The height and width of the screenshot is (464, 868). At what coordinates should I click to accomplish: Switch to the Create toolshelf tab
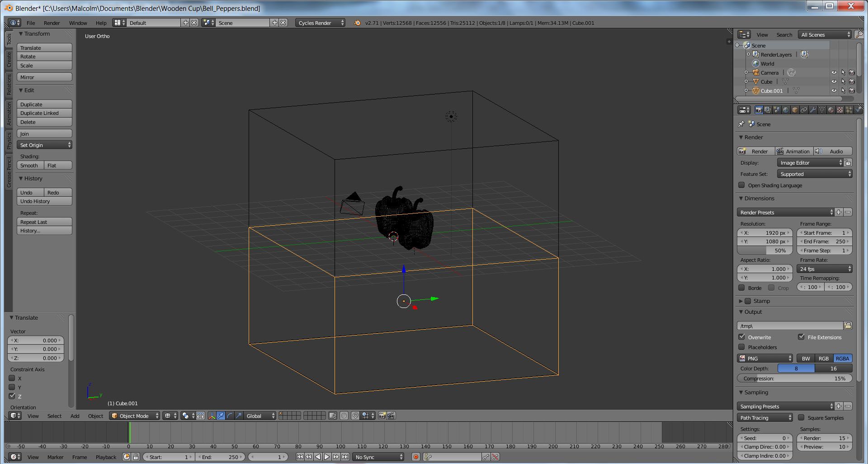pyautogui.click(x=9, y=59)
